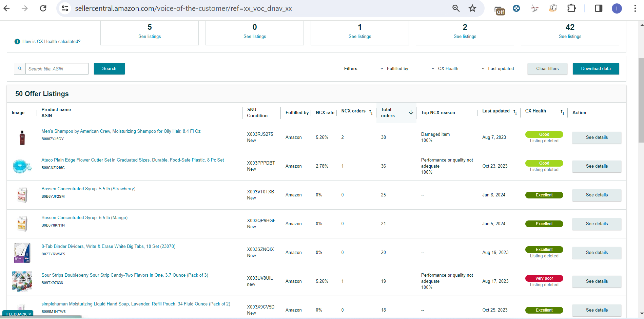
Task: Sort by Total orders down arrow
Action: point(411,112)
